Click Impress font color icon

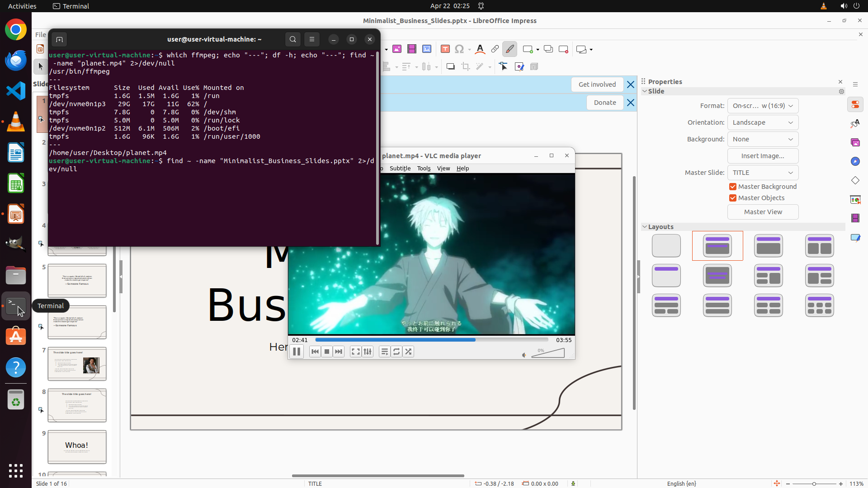480,49
